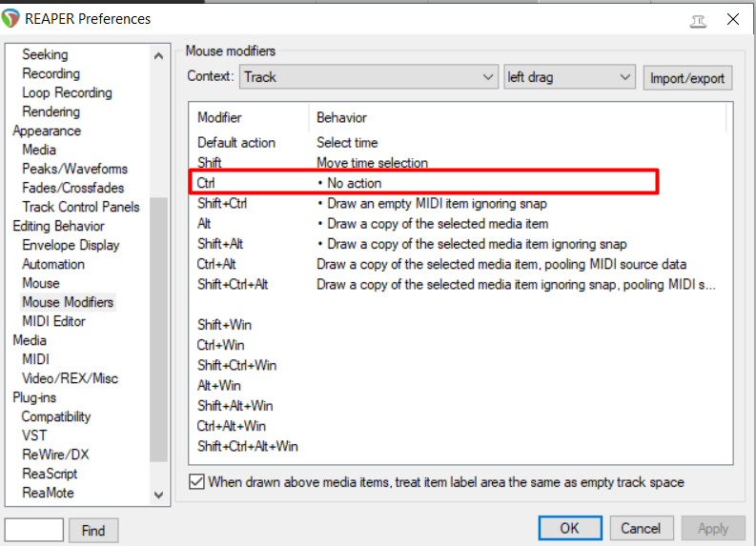Click the OK button
The height and width of the screenshot is (546, 756).
click(x=569, y=528)
